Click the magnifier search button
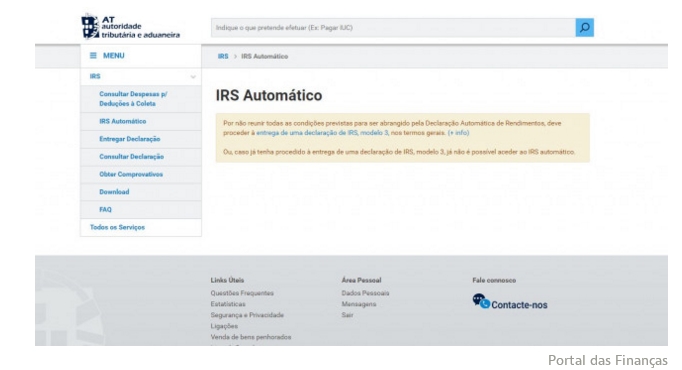Image resolution: width=682 pixels, height=370 pixels. coord(585,27)
